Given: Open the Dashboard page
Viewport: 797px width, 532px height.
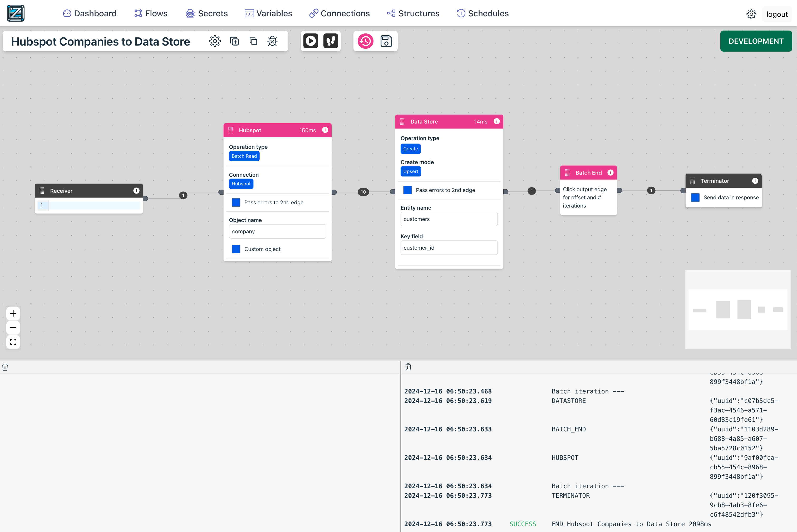Looking at the screenshot, I should [x=90, y=13].
